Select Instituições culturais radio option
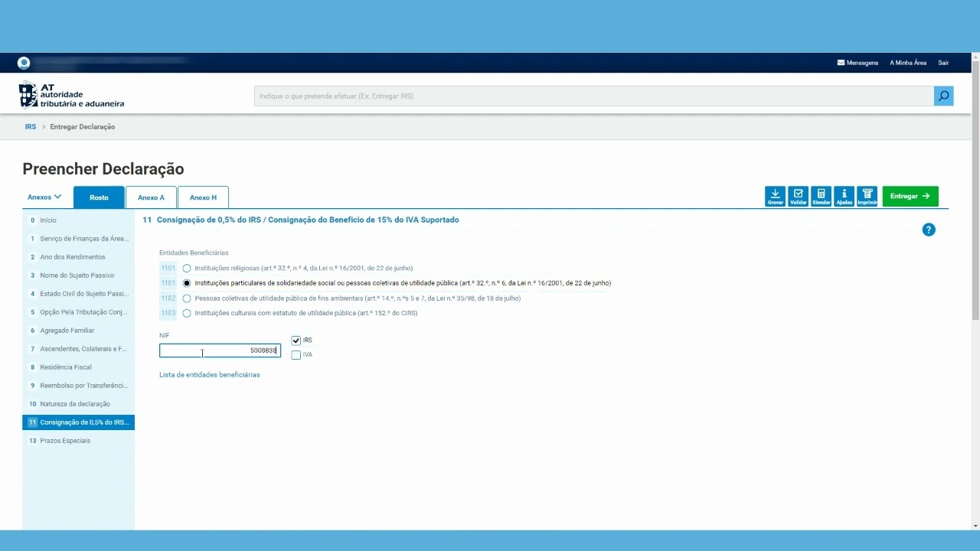 pos(187,313)
